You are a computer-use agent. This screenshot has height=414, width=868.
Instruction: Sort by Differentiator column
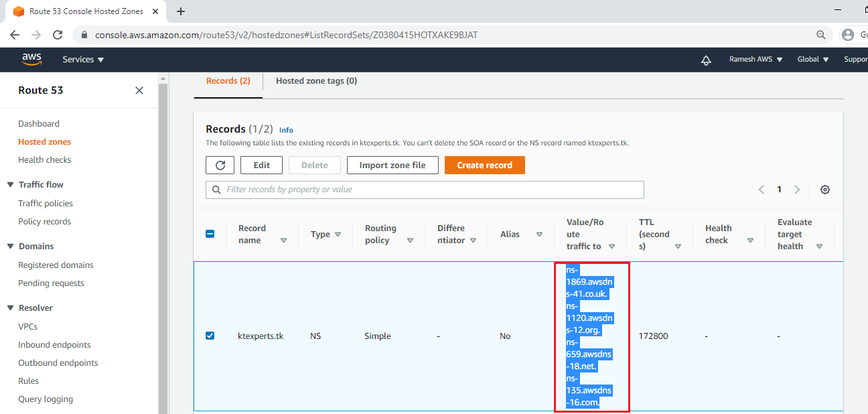point(473,240)
